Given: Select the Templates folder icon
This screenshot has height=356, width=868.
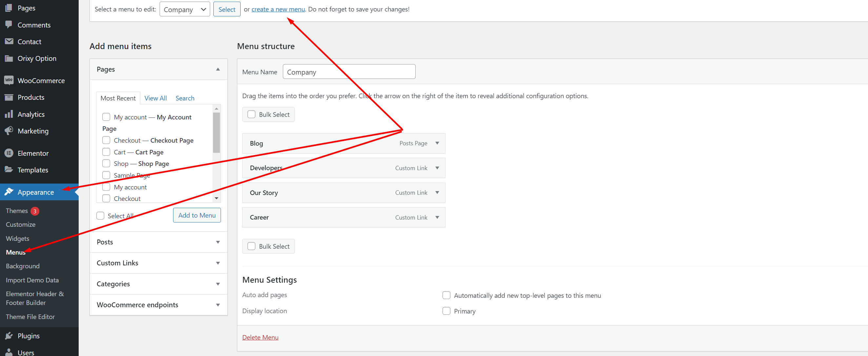Looking at the screenshot, I should 9,170.
